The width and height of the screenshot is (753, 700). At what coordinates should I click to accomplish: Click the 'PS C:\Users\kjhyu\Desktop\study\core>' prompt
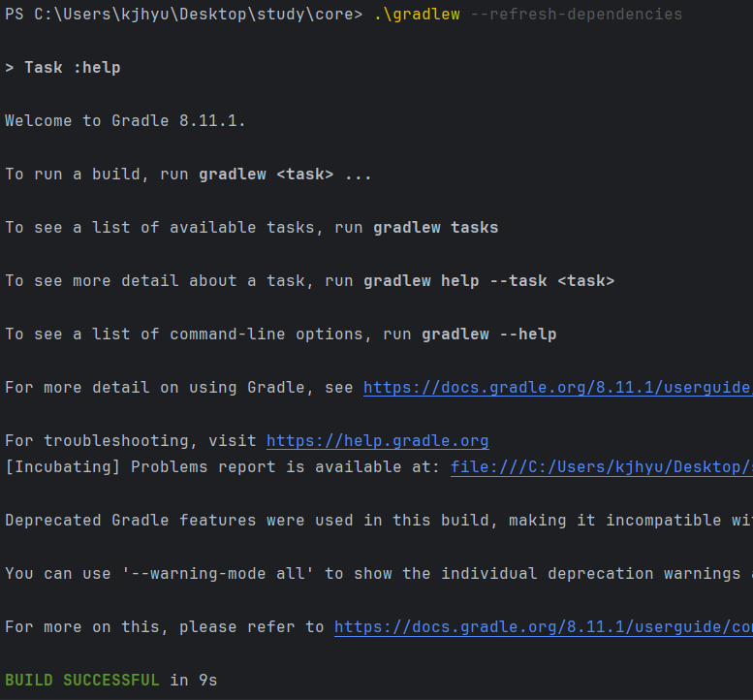tap(183, 15)
